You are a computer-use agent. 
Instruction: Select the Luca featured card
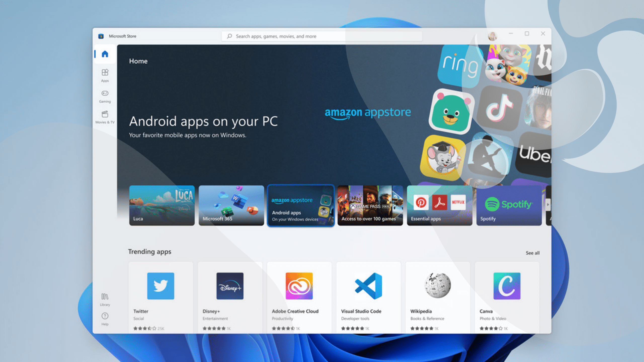162,205
